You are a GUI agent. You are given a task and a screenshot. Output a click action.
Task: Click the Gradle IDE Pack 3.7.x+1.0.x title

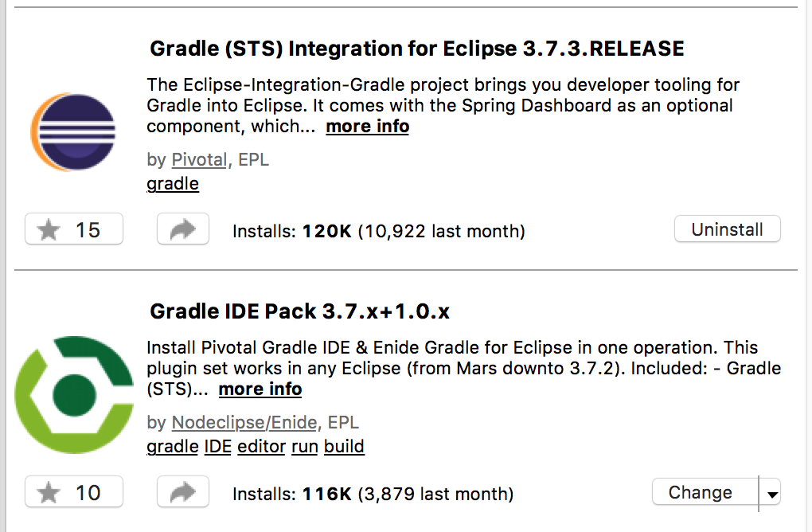coord(299,311)
